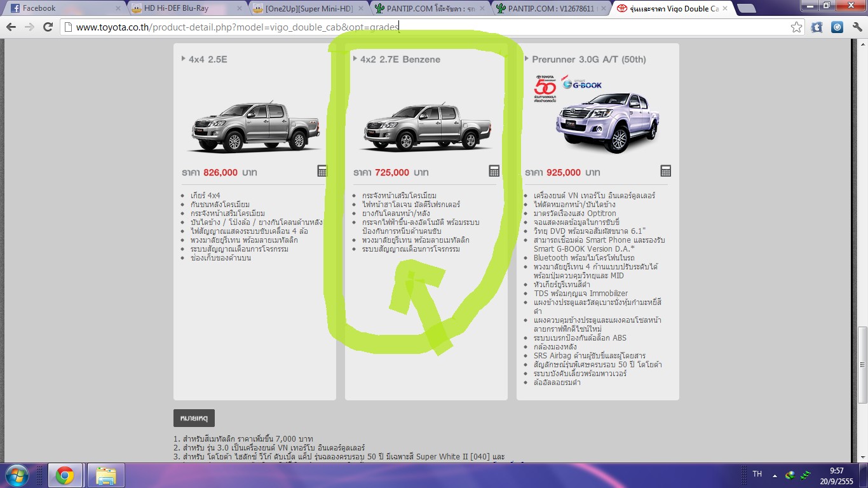Click the 925,000 price text
Viewport: 868px width, 488px height.
pos(564,172)
